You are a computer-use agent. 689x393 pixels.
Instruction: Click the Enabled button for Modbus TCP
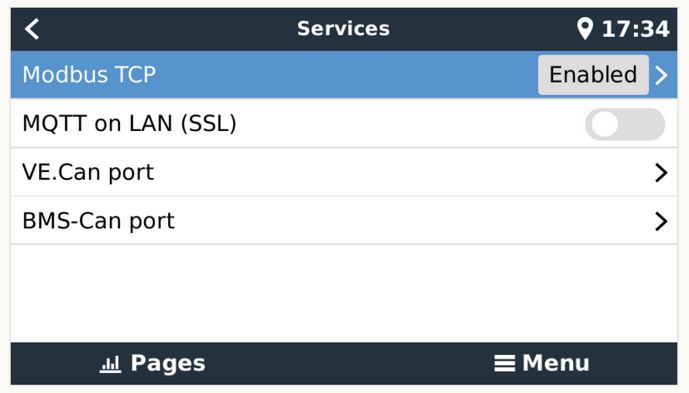tap(593, 75)
